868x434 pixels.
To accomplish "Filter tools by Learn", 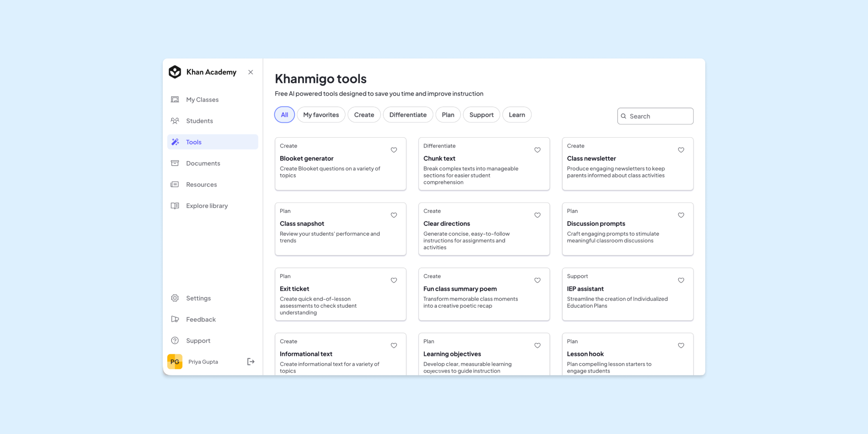I will 517,115.
